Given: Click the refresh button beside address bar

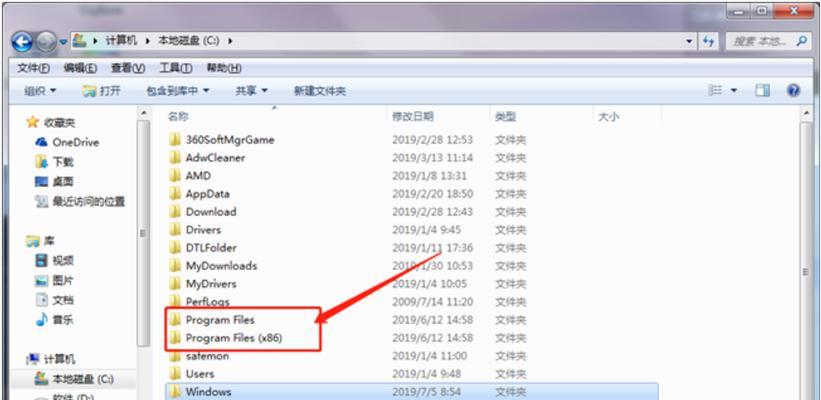Looking at the screenshot, I should click(x=709, y=41).
